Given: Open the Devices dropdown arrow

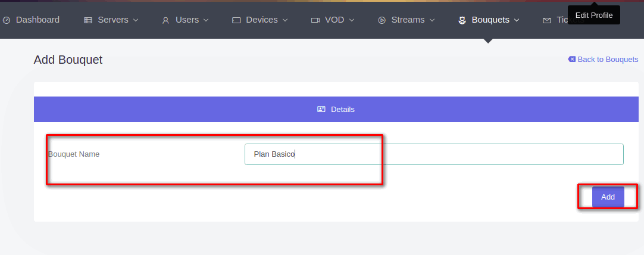Looking at the screenshot, I should (x=285, y=20).
